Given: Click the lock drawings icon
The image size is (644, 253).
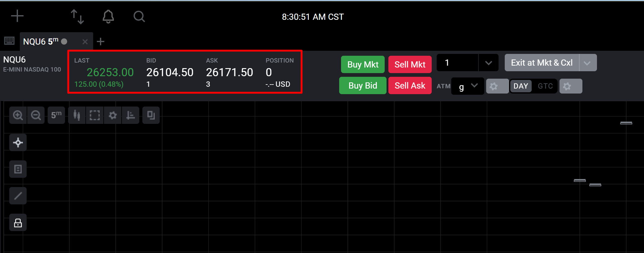Looking at the screenshot, I should (18, 222).
